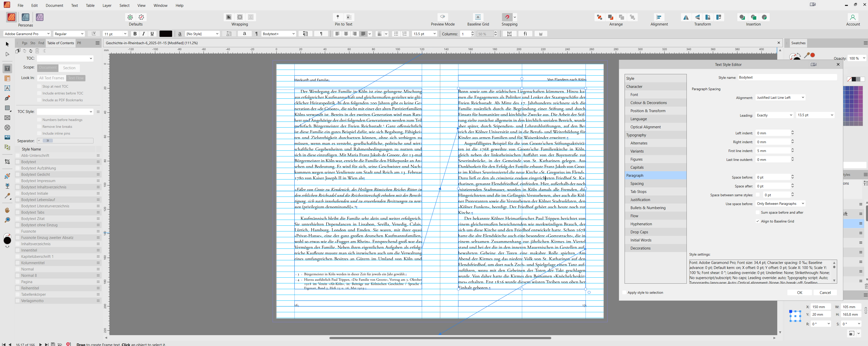Open the Layer menu
The height and width of the screenshot is (346, 868).
coord(107,5)
